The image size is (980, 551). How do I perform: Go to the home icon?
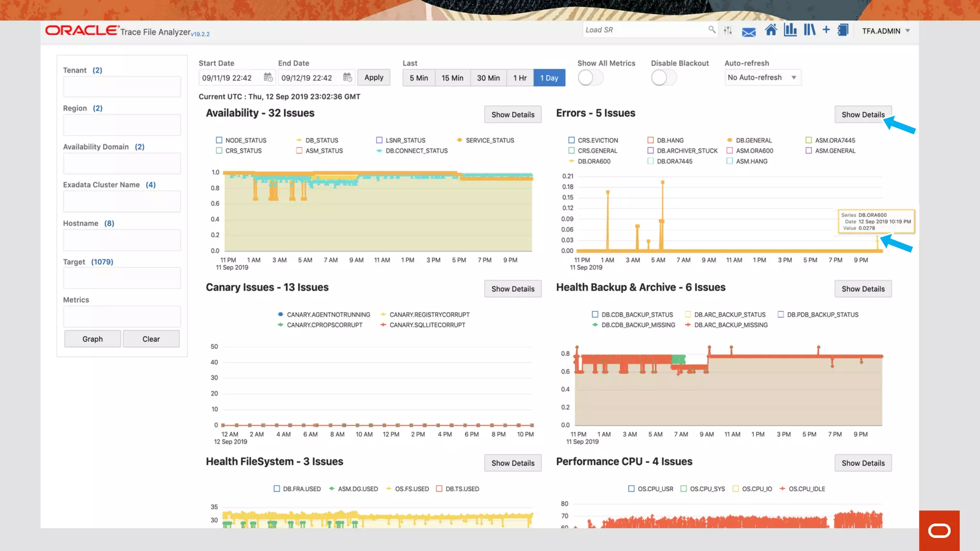[x=770, y=30]
